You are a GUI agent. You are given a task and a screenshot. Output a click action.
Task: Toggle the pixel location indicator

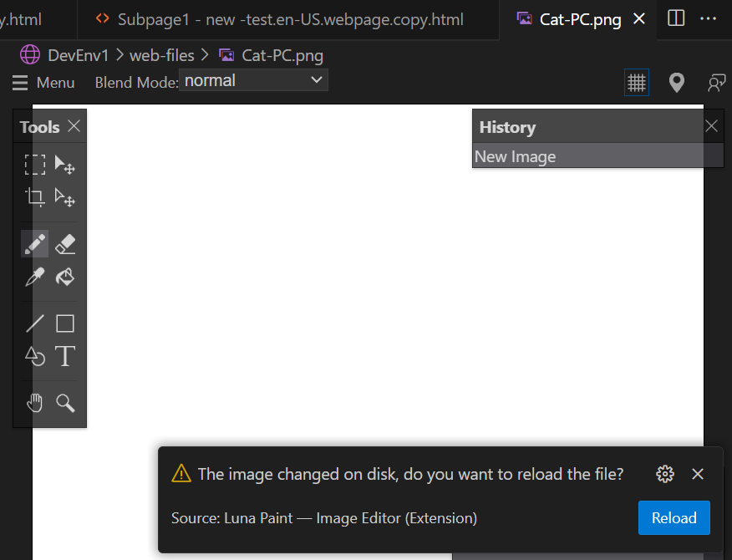(x=676, y=82)
